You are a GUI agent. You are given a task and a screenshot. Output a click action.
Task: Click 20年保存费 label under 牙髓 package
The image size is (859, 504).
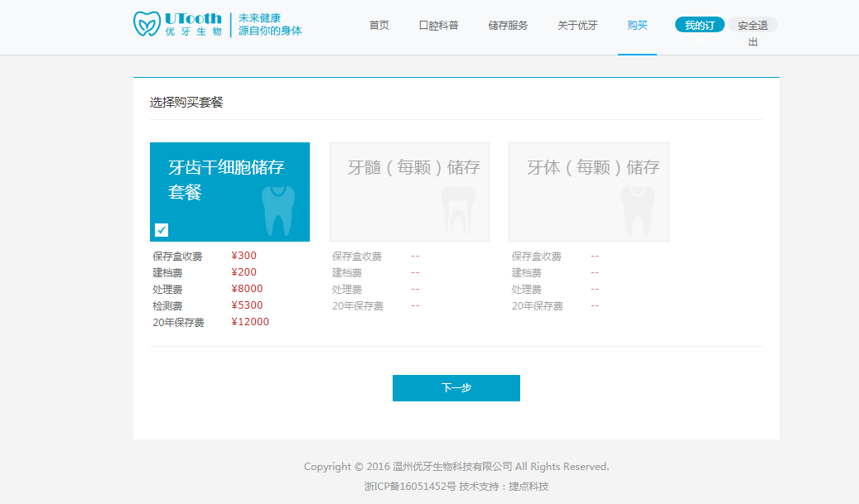[358, 306]
